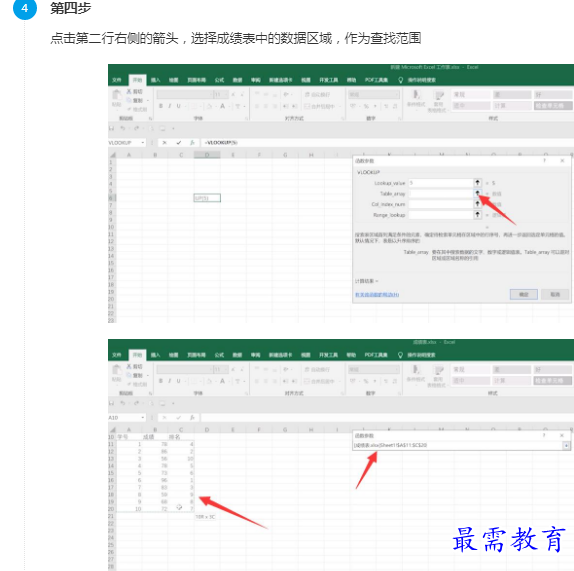
Task: Click the fx insert function icon in the upper Excel
Action: click(192, 143)
